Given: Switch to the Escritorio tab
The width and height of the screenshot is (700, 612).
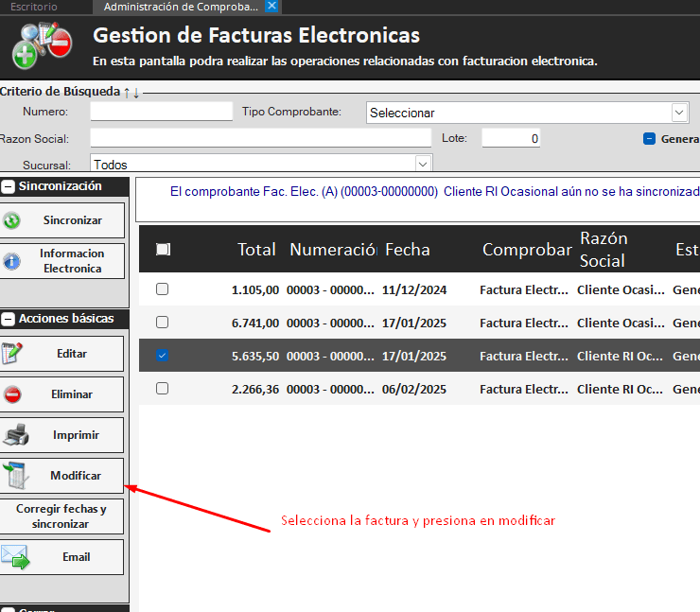Looking at the screenshot, I should (33, 7).
